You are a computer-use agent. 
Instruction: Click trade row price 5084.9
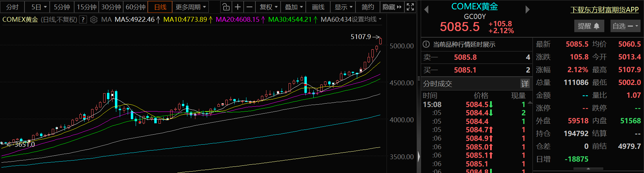(477, 138)
